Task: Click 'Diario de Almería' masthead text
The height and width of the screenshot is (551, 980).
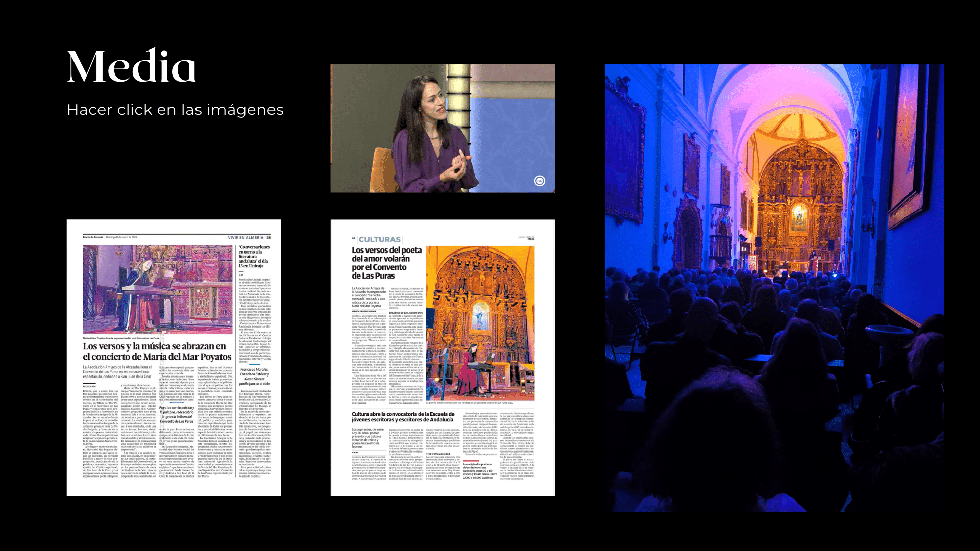Action: [93, 237]
